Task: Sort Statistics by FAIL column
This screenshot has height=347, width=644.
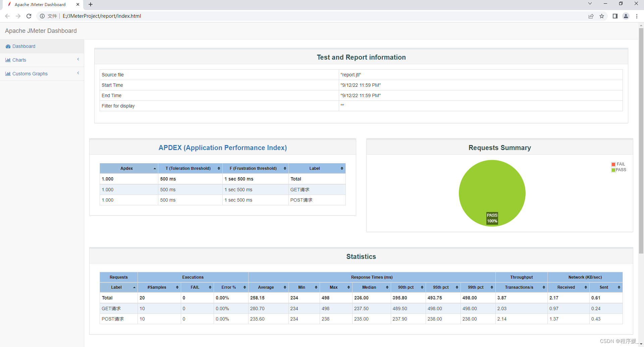Action: tap(197, 287)
